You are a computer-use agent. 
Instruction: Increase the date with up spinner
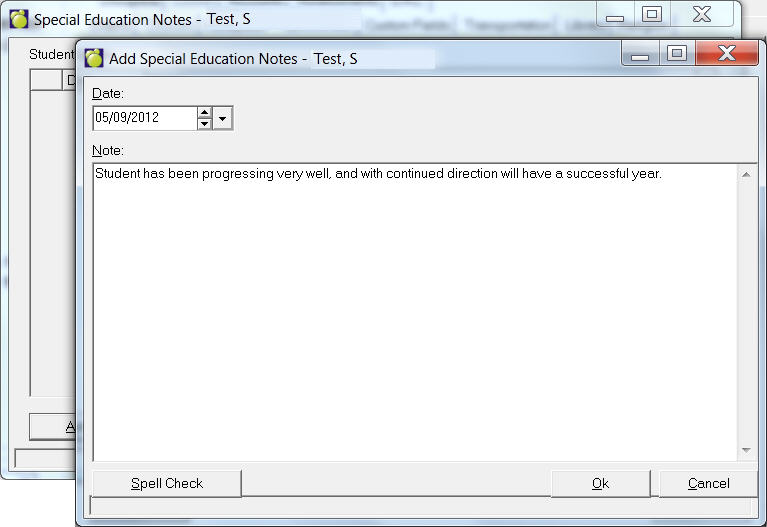[x=204, y=113]
